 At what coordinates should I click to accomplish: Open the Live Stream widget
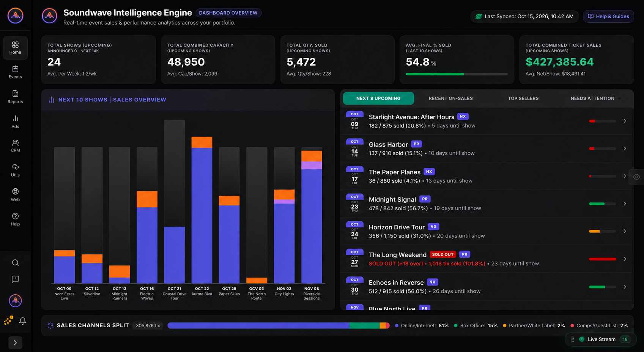[601, 339]
